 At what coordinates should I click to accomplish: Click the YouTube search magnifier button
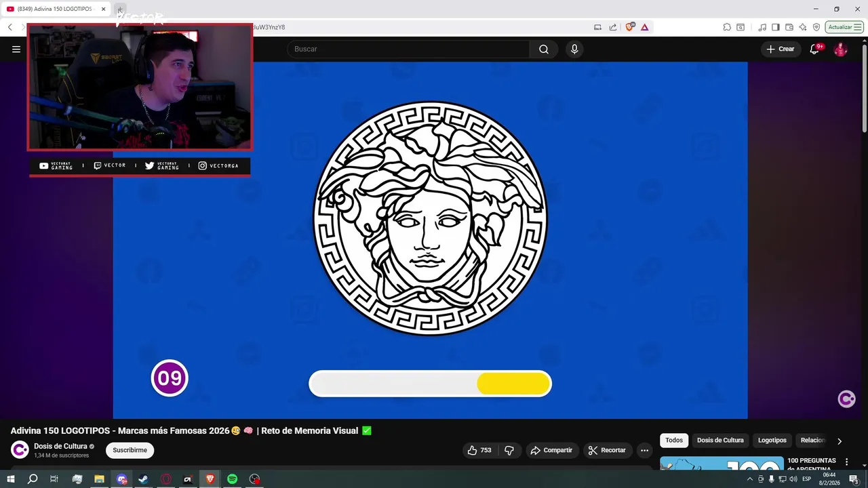pyautogui.click(x=543, y=49)
